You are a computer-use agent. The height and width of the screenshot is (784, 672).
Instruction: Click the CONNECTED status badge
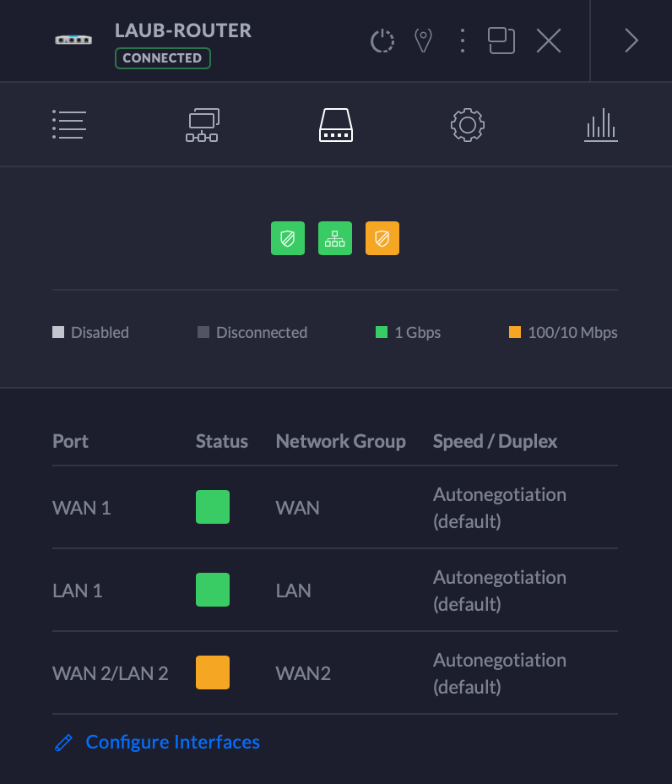click(x=163, y=58)
